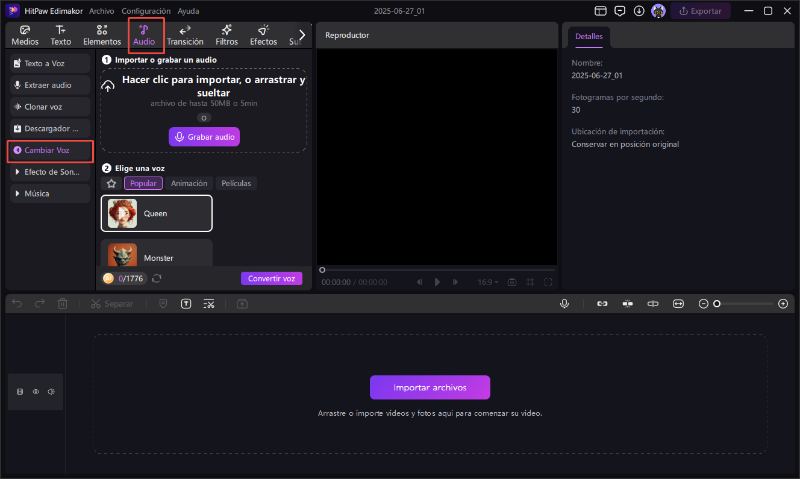Viewport: 800px width, 479px height.
Task: Click the text box T icon in the timeline toolbar
Action: click(x=186, y=304)
